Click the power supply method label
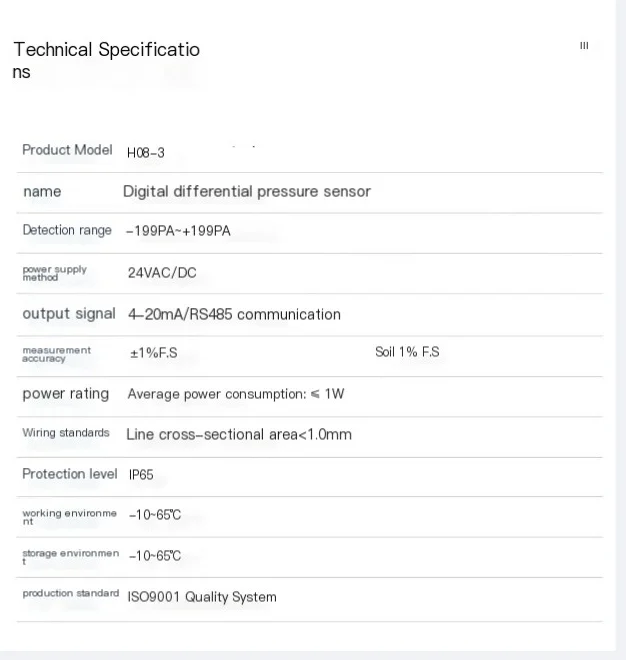Image resolution: width=626 pixels, height=660 pixels. tap(55, 273)
